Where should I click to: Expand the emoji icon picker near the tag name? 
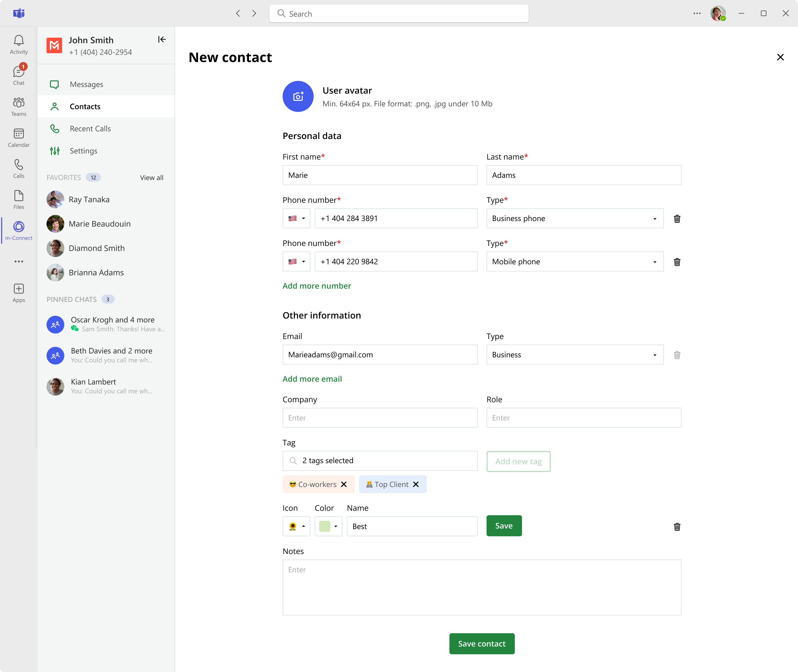[296, 526]
